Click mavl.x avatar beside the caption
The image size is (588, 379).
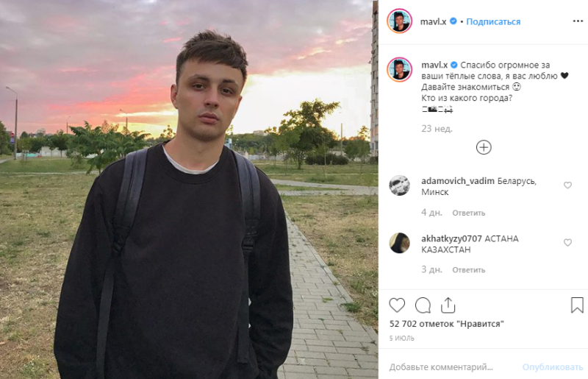pyautogui.click(x=399, y=69)
